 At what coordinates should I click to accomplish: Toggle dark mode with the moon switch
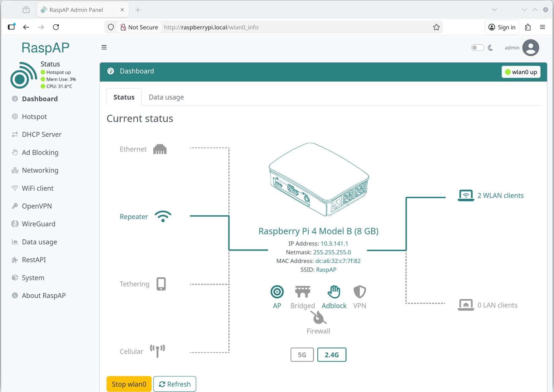coord(477,47)
